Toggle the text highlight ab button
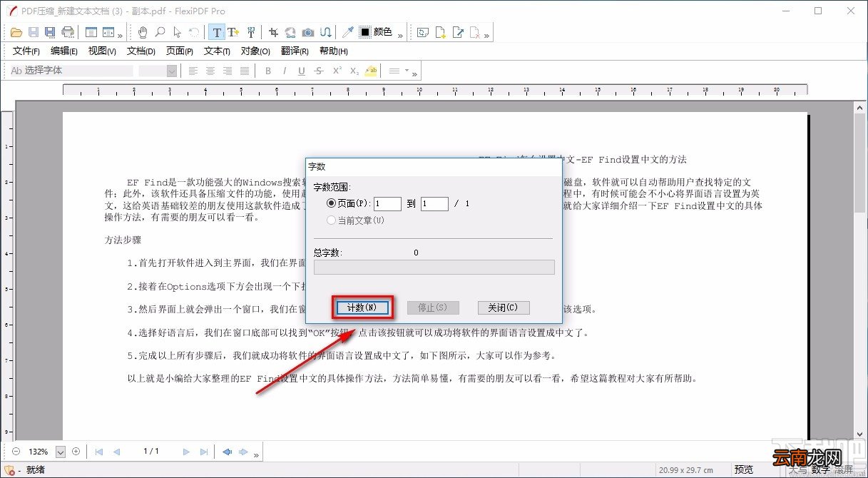This screenshot has width=868, height=478. click(x=371, y=71)
